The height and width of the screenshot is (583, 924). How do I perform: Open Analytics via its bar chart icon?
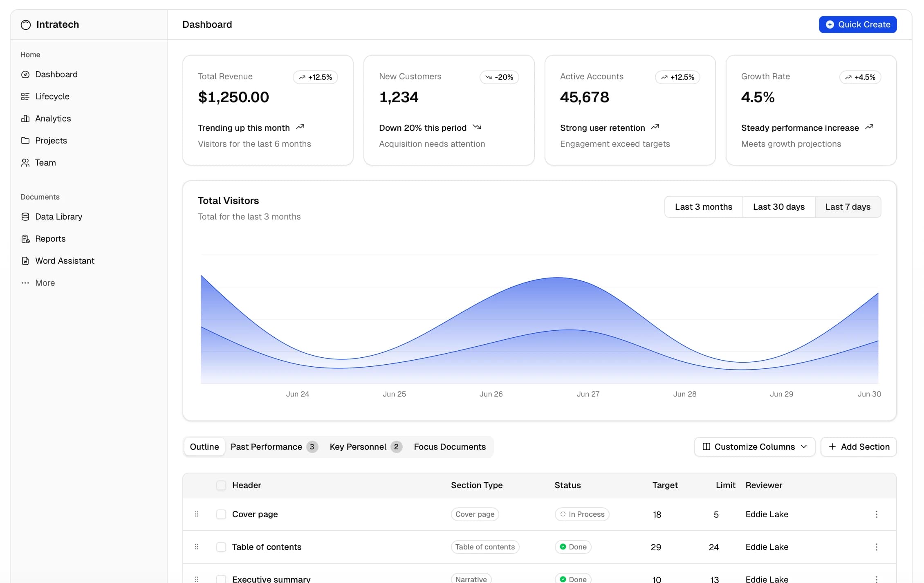tap(25, 119)
